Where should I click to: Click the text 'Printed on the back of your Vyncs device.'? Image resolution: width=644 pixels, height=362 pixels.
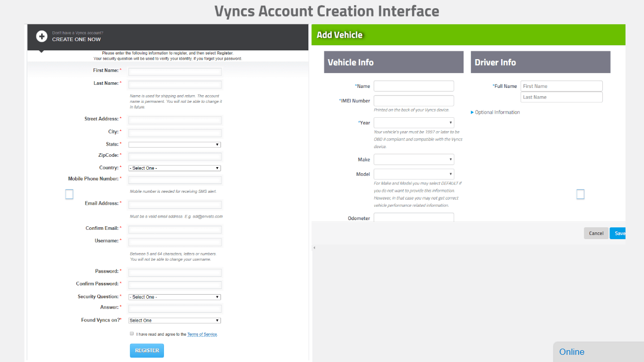412,110
